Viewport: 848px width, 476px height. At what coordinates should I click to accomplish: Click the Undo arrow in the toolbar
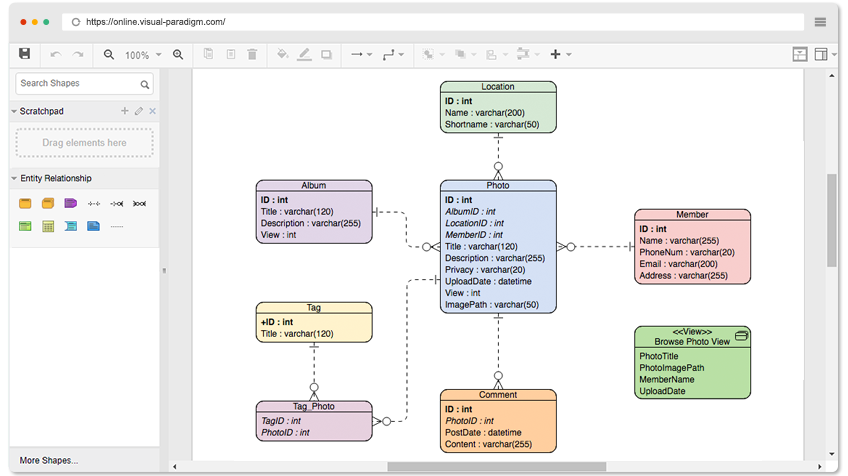[x=55, y=54]
